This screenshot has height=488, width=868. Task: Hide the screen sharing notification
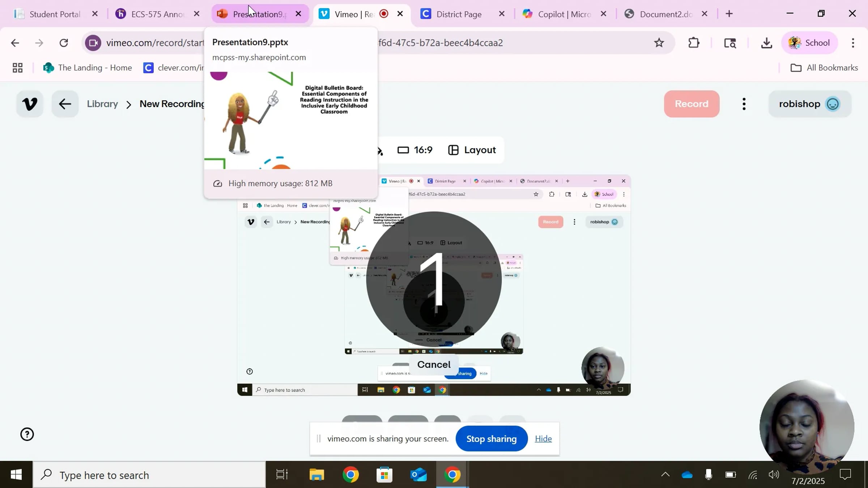pos(543,438)
